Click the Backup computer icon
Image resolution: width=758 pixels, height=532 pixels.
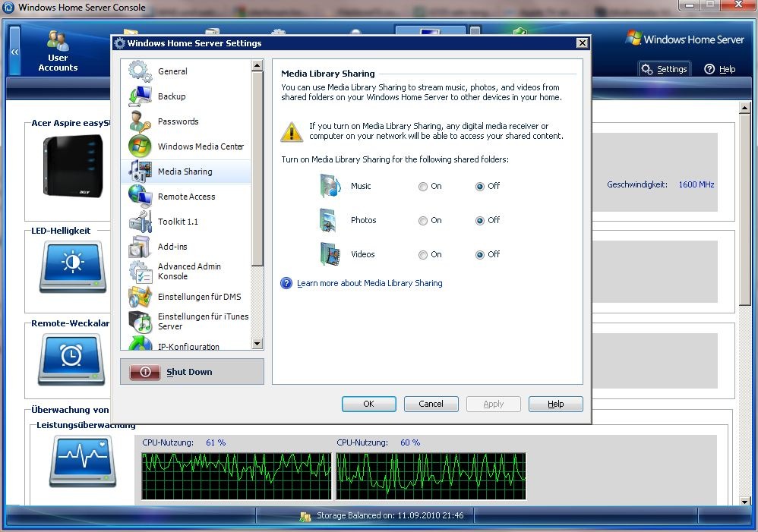tap(141, 96)
